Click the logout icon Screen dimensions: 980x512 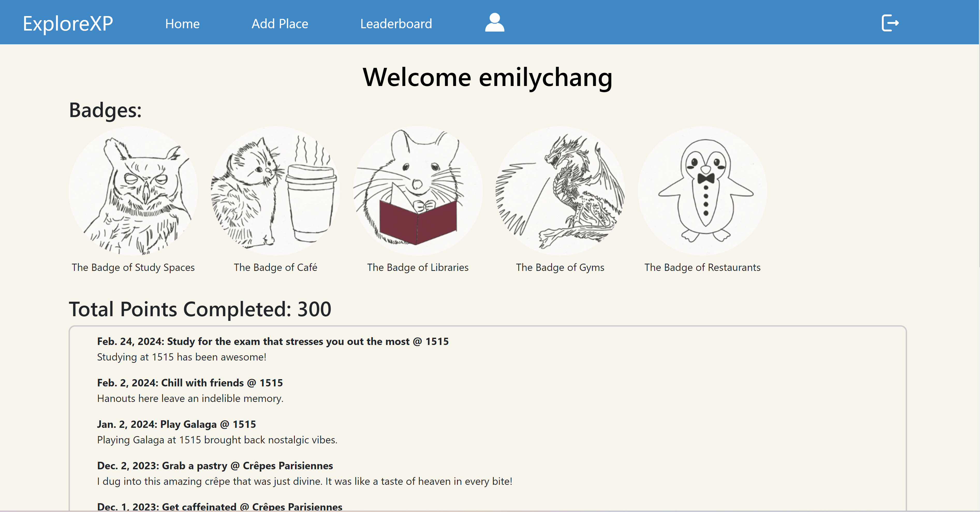[890, 23]
